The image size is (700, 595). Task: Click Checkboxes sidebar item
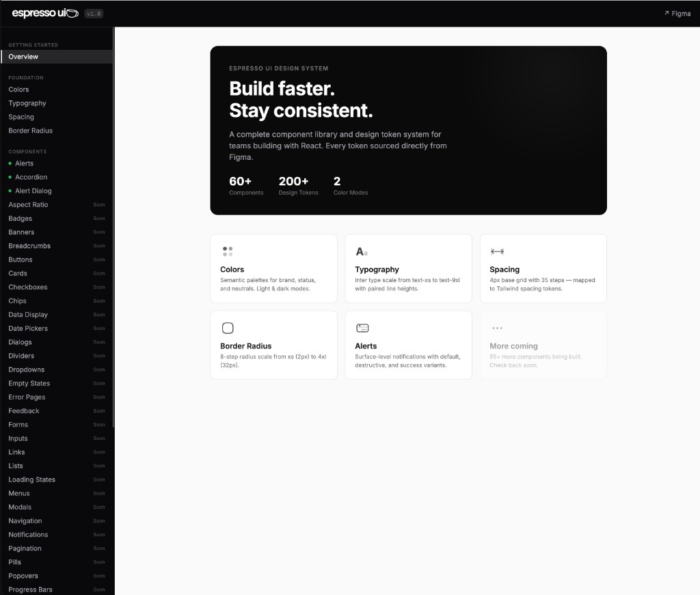(57, 287)
